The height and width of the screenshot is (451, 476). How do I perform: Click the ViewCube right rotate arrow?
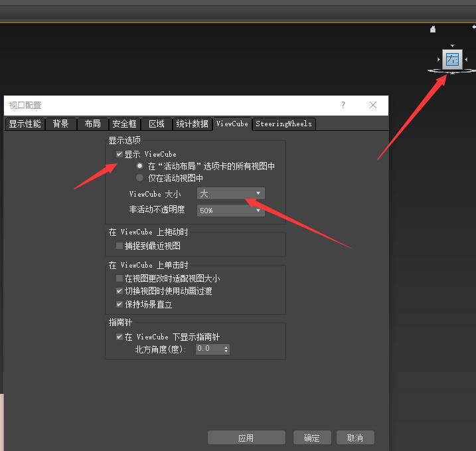click(x=466, y=59)
